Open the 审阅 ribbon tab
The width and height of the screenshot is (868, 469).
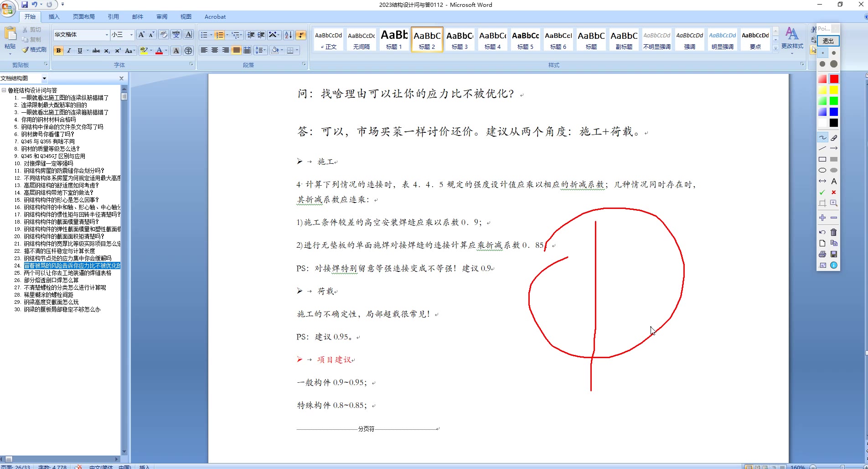[x=161, y=17]
